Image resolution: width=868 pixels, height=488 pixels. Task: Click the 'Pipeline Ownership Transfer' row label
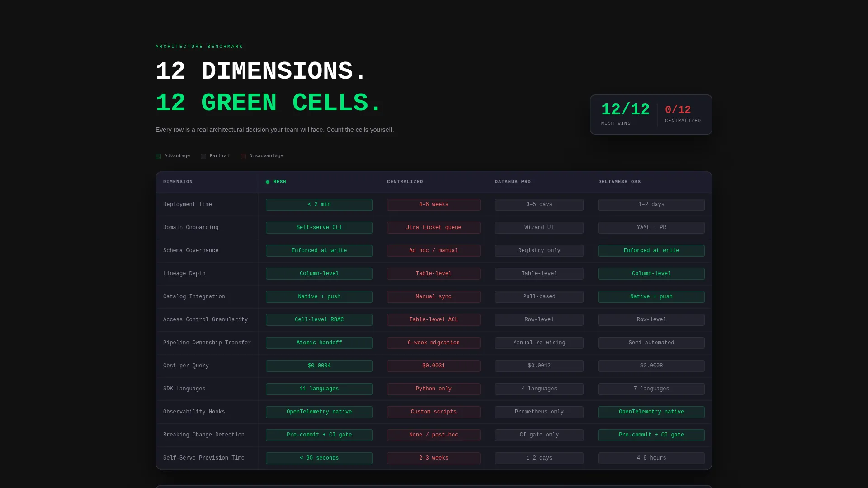click(207, 343)
